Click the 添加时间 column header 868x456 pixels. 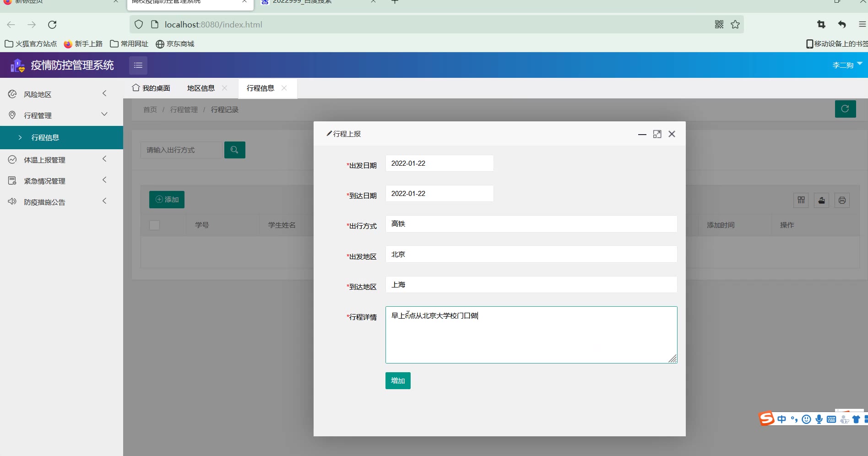721,225
